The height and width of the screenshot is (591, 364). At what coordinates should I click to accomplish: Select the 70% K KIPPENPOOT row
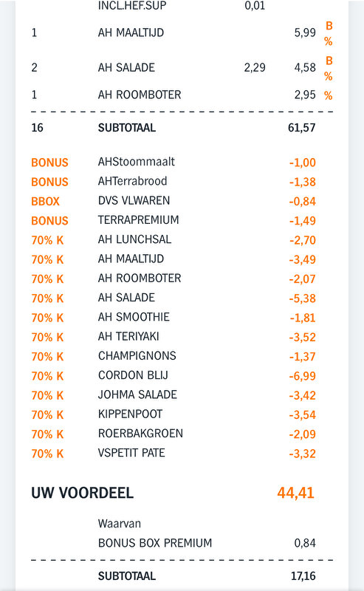pos(174,414)
